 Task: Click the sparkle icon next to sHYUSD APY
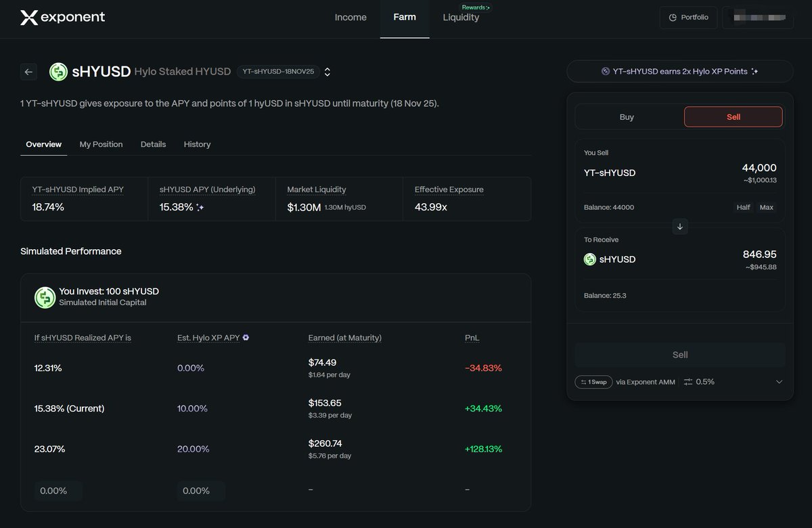[x=200, y=207]
